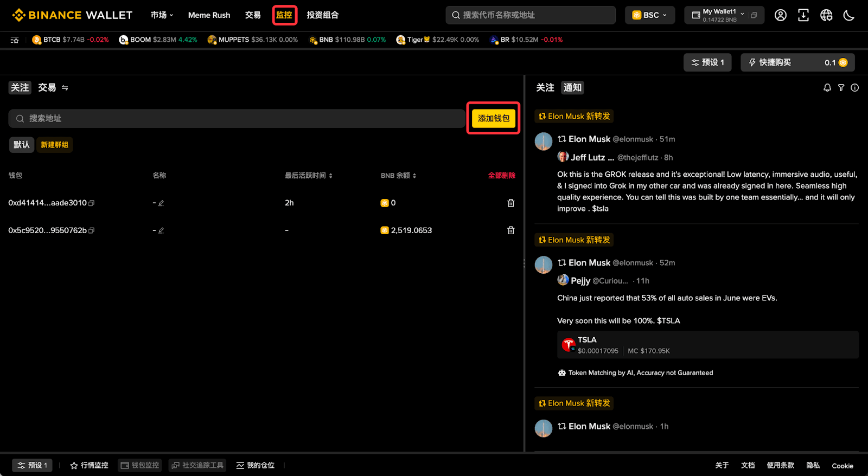Toggle 快捷购买 quick buy

coord(797,62)
